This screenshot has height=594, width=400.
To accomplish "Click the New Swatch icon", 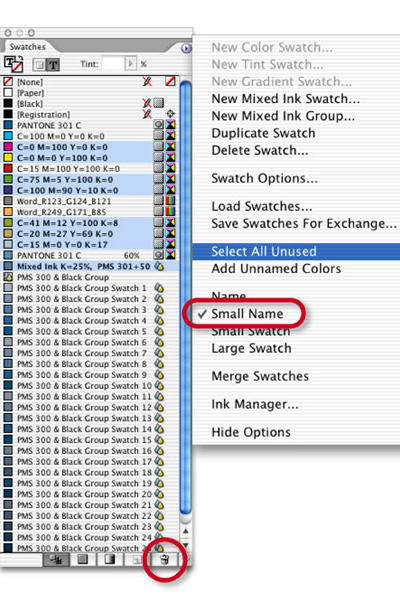I will 137,560.
